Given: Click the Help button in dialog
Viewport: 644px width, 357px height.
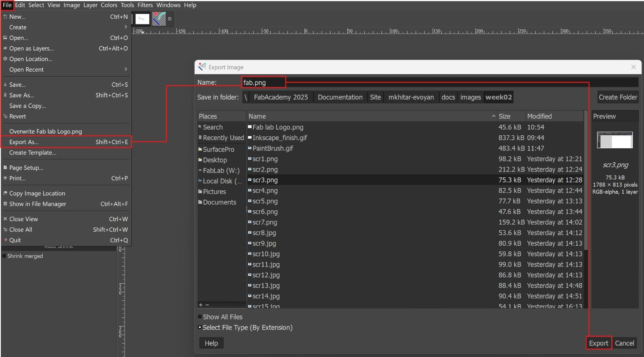Looking at the screenshot, I should (x=211, y=343).
